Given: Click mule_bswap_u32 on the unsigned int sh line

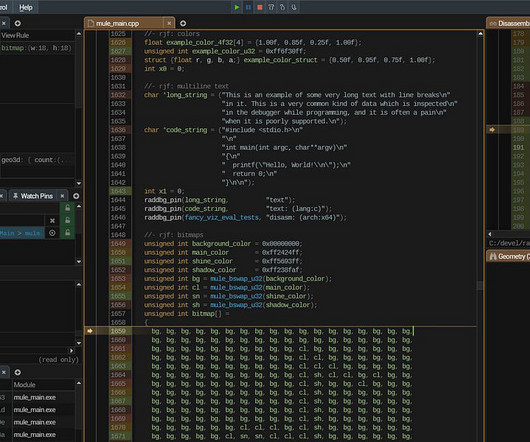Looking at the screenshot, I should pyautogui.click(x=236, y=305).
